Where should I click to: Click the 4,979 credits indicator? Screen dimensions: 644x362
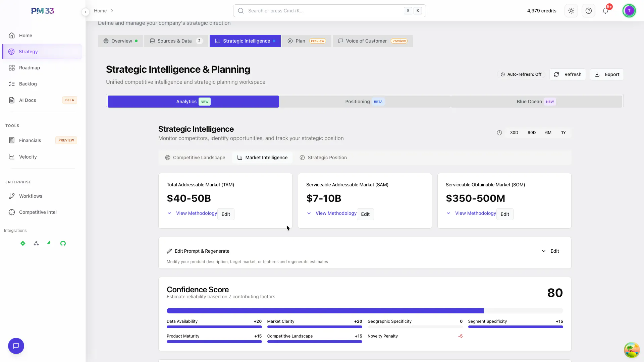pos(541,11)
